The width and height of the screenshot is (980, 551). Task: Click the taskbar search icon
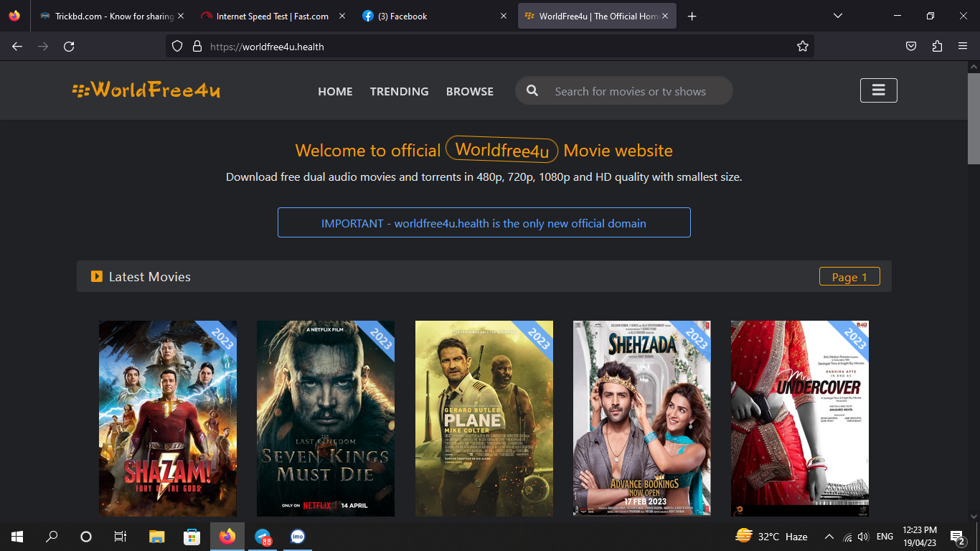(x=52, y=536)
